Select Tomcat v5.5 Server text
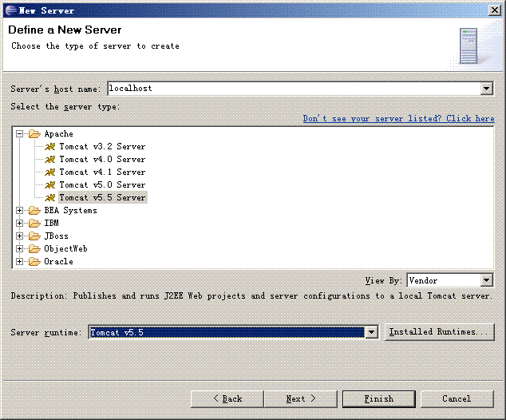This screenshot has height=420, width=506. 102,197
